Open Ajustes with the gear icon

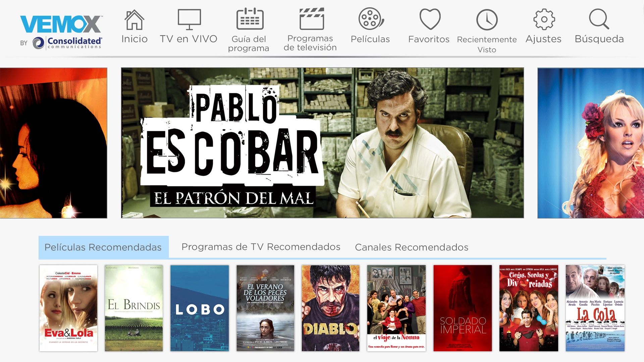tap(543, 19)
